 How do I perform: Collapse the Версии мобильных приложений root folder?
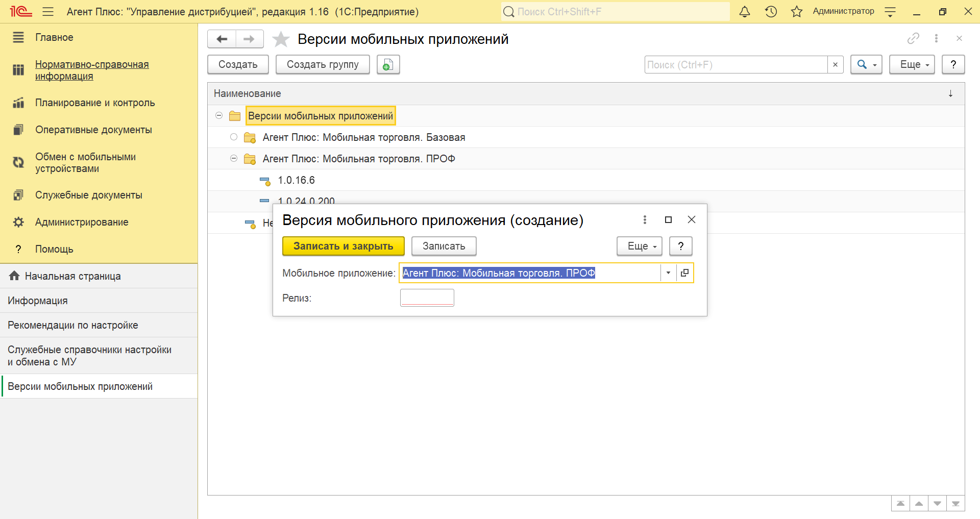tap(219, 116)
